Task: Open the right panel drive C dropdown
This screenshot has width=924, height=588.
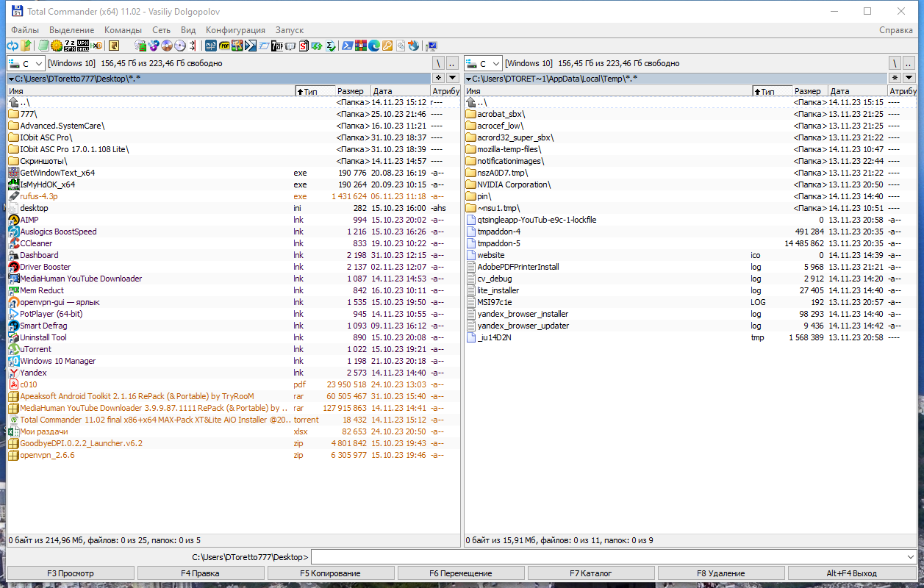Action: point(484,64)
